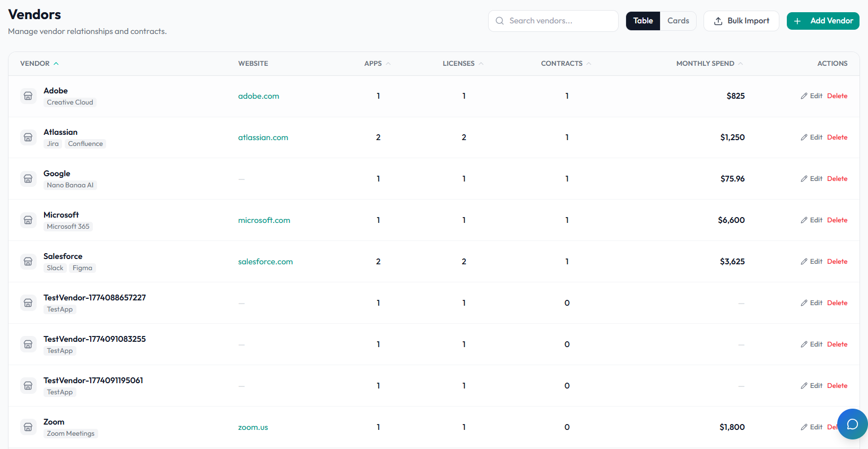Open the zoom.us website link
Image resolution: width=868 pixels, height=449 pixels.
(x=253, y=427)
